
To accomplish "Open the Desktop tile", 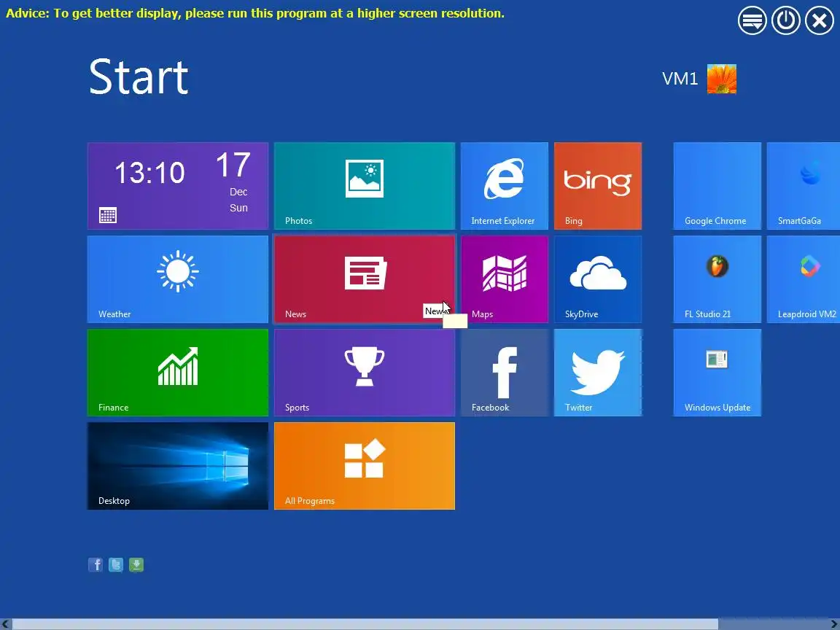I will [x=178, y=466].
